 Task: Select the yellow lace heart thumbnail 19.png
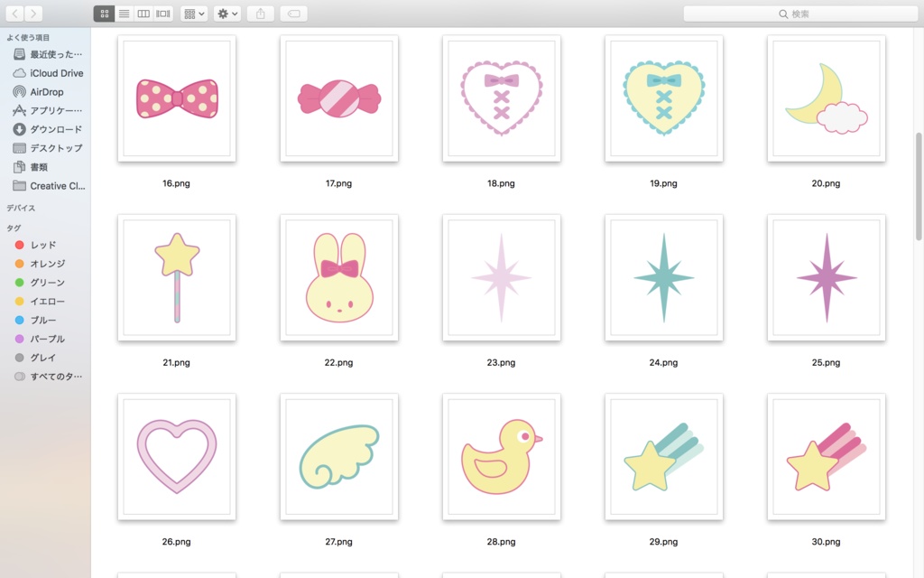click(663, 98)
